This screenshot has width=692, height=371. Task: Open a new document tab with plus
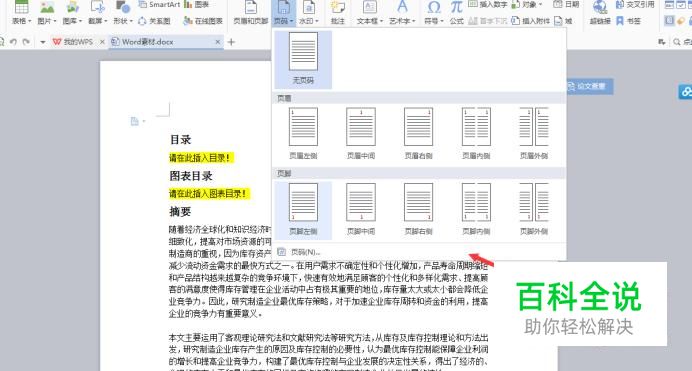click(x=231, y=42)
